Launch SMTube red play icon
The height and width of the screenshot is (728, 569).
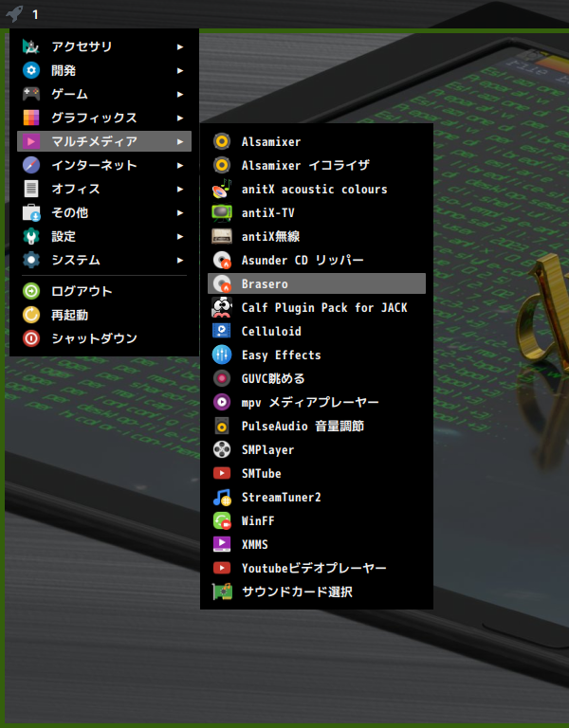tap(222, 473)
